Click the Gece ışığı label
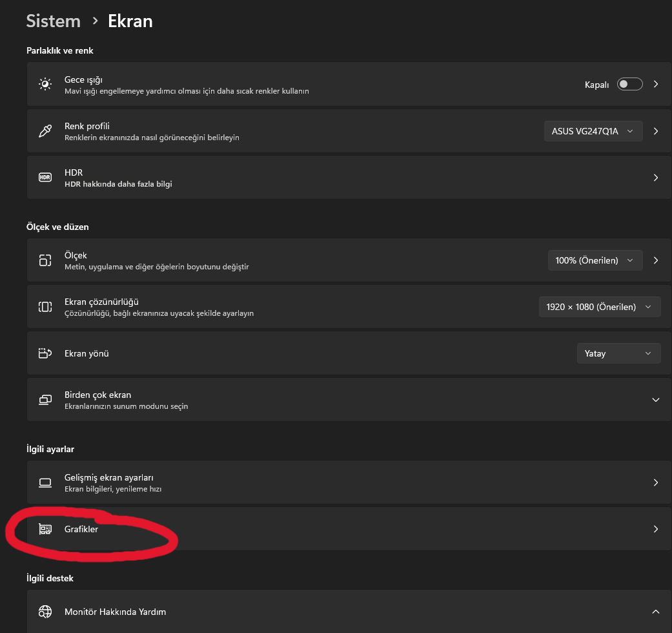This screenshot has width=672, height=633. [x=83, y=79]
